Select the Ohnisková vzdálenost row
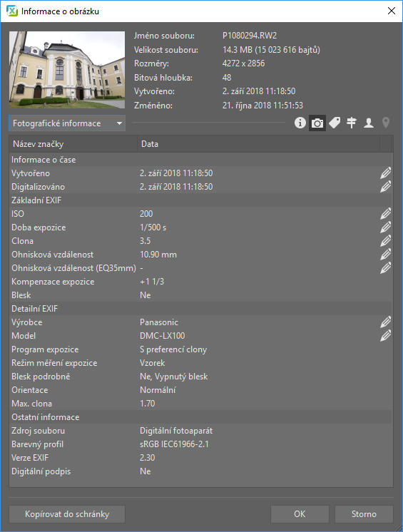The width and height of the screenshot is (403, 532). tap(200, 255)
